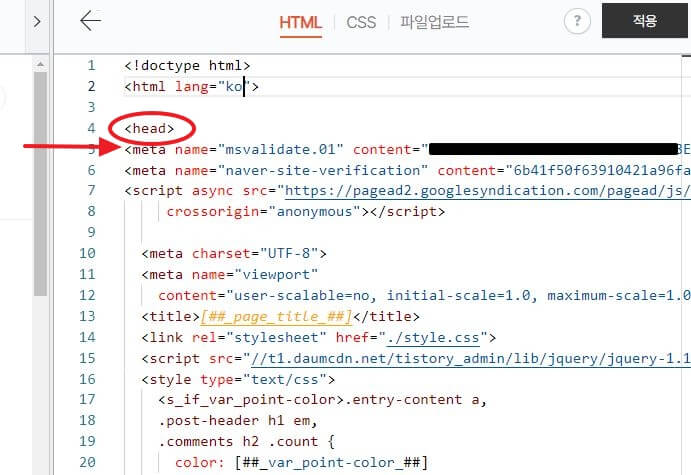Click the user-scalable=no content line

[424, 296]
